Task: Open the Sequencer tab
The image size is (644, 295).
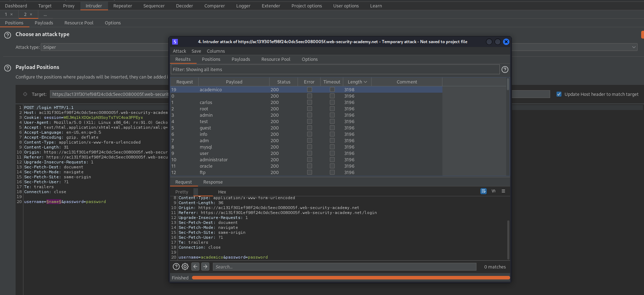Action: pyautogui.click(x=154, y=6)
